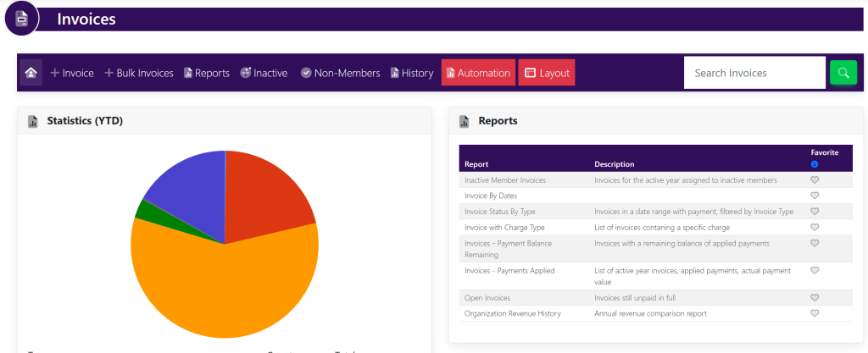Click the green search magnifier button
Image resolution: width=868 pixels, height=353 pixels.
843,73
